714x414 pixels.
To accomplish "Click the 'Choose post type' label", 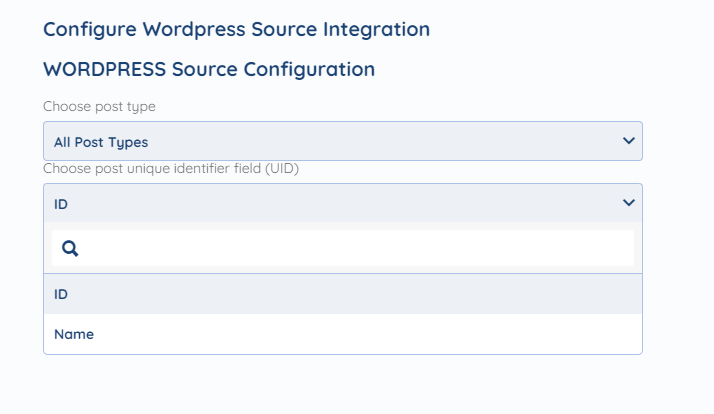I will 99,107.
